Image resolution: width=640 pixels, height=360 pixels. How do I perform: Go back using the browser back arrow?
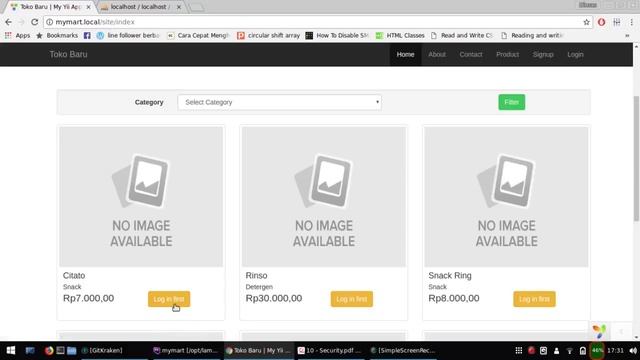click(9, 22)
